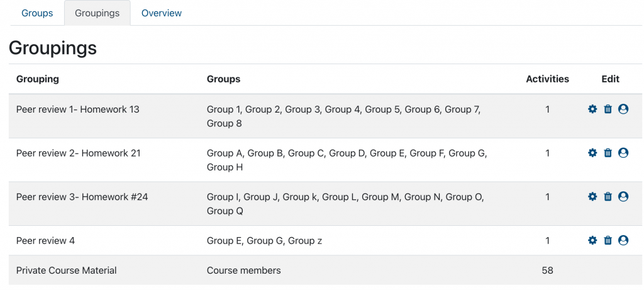Edit Peer review 2- Homework 21 via gear icon
Image resolution: width=644 pixels, height=290 pixels.
[x=592, y=153]
